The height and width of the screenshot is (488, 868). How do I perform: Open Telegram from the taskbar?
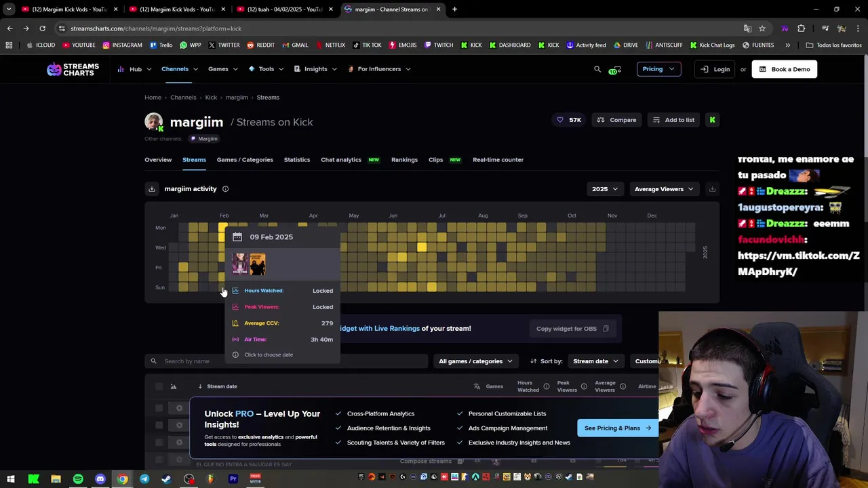coord(144,479)
